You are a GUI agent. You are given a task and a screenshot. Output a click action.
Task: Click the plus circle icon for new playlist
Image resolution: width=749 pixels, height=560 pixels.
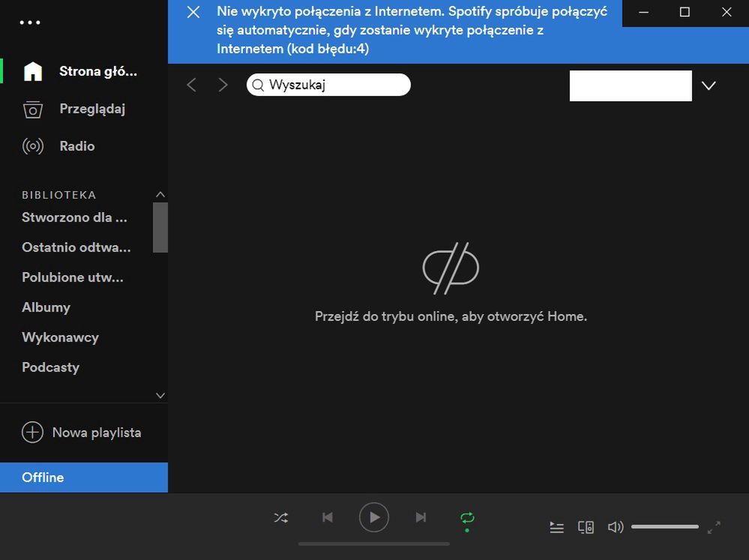pyautogui.click(x=32, y=433)
